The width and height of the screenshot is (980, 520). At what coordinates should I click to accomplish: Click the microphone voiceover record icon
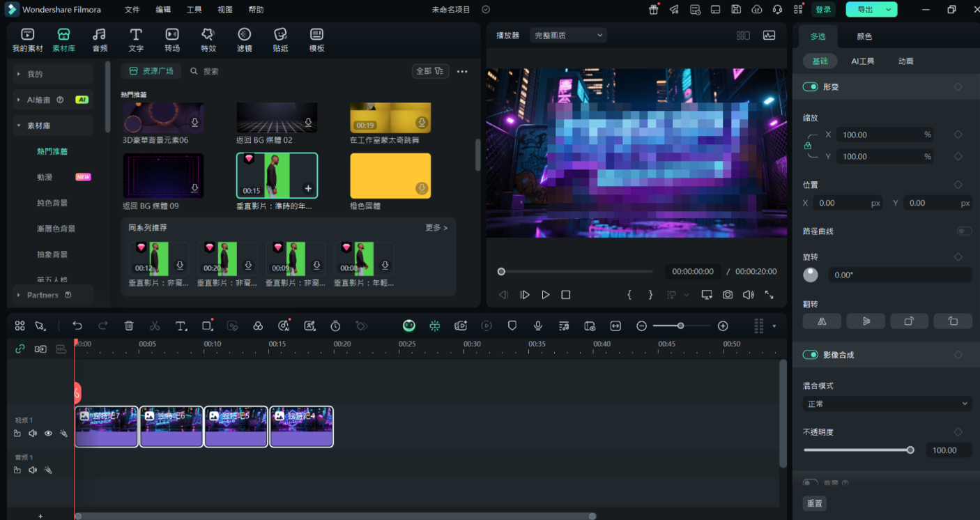pyautogui.click(x=538, y=326)
